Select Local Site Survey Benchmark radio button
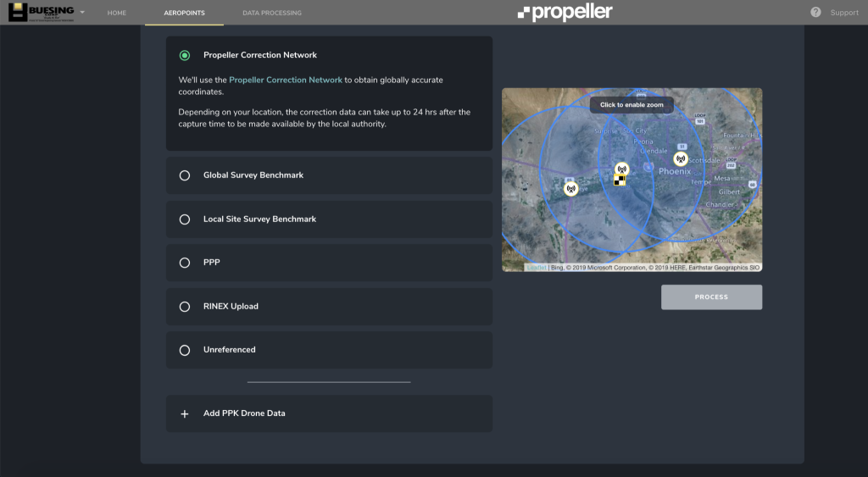Screen dimensions: 868x477 (185, 219)
